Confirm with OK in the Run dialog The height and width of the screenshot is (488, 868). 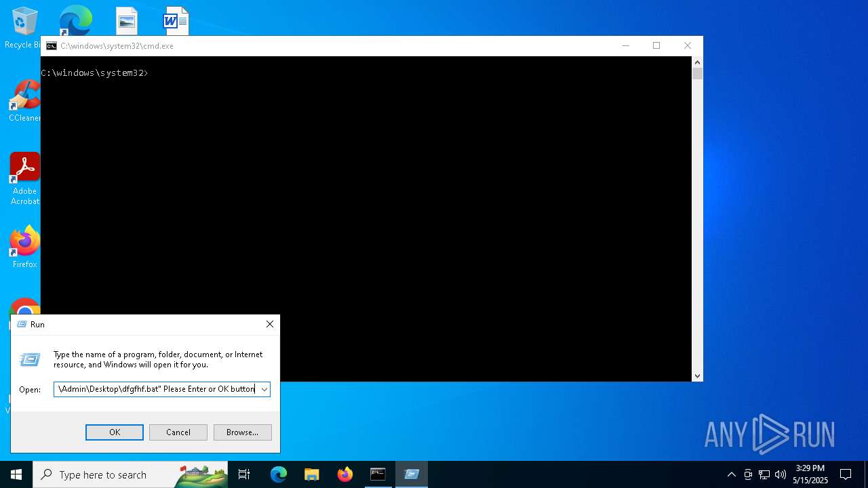115,432
